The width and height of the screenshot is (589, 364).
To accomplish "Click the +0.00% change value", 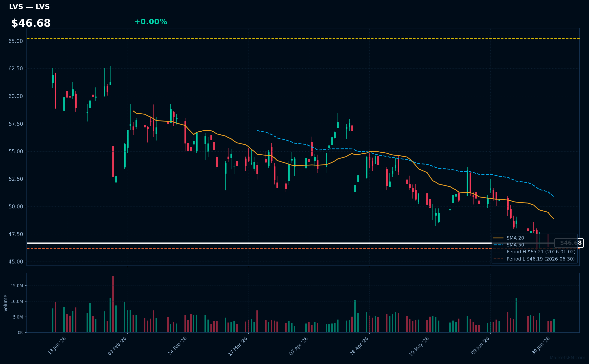I will [x=151, y=22].
